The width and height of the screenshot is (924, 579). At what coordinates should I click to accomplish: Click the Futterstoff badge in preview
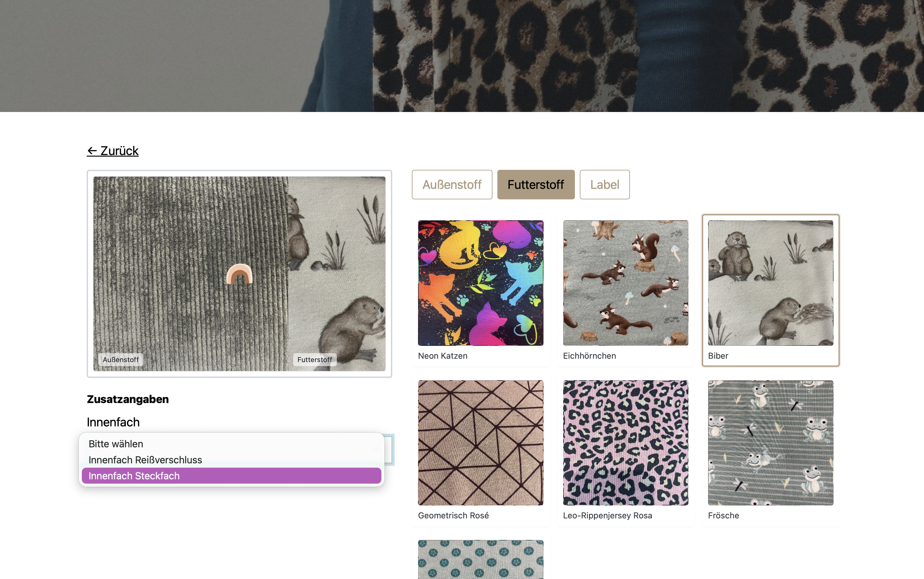tap(315, 360)
